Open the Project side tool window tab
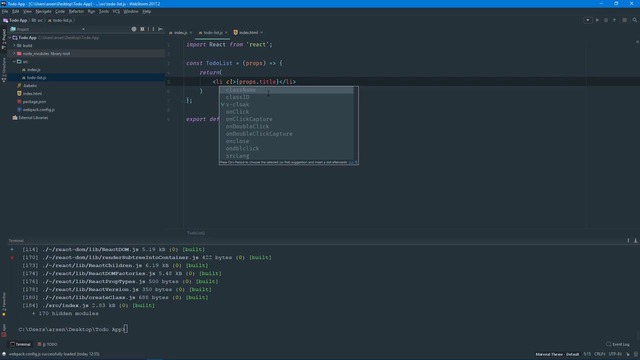This screenshot has width=640, height=360. [4, 39]
